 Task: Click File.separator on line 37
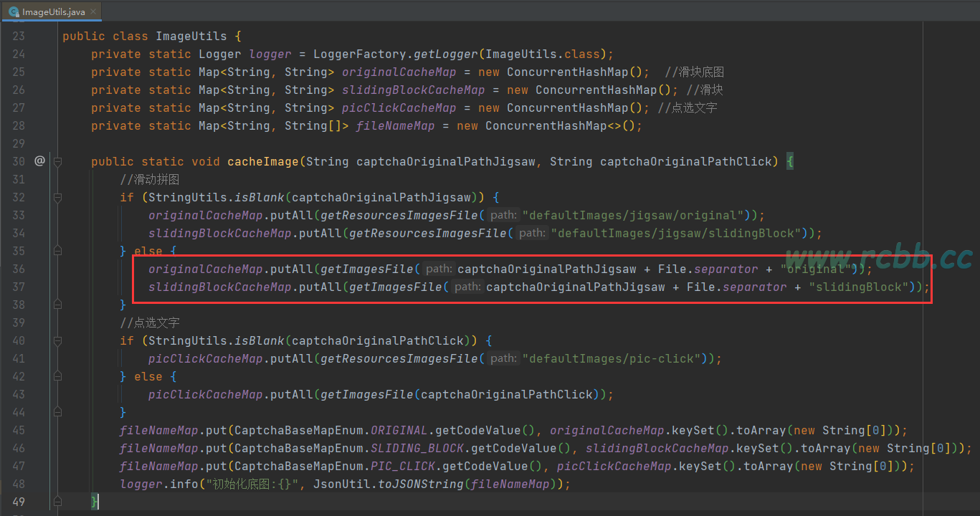pyautogui.click(x=736, y=287)
